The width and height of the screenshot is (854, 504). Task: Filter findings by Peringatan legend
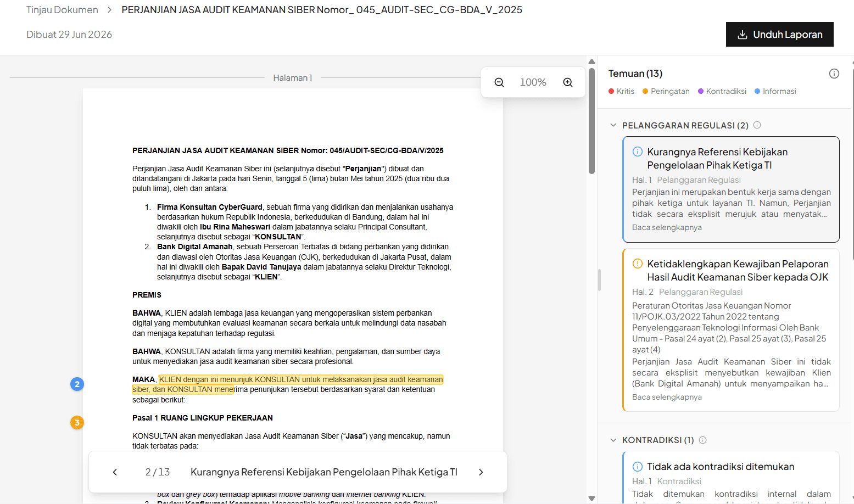coord(666,91)
